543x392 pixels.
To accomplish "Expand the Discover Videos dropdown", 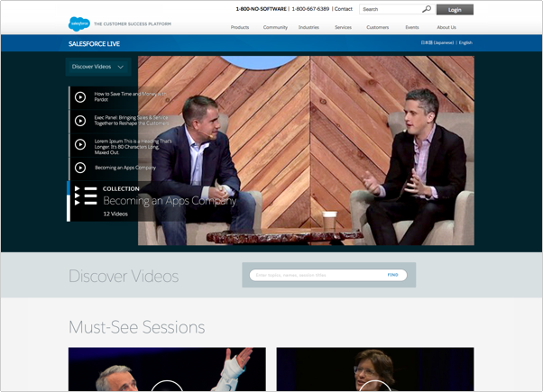I will pyautogui.click(x=98, y=67).
